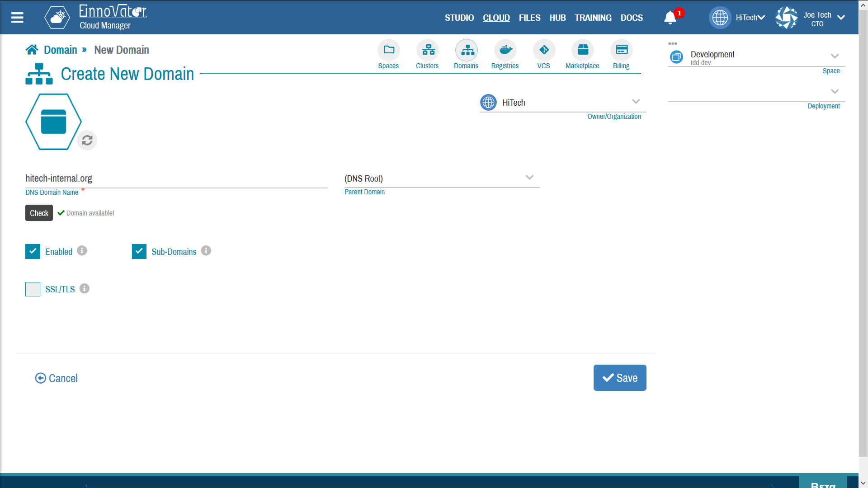Click the Save button

(619, 378)
